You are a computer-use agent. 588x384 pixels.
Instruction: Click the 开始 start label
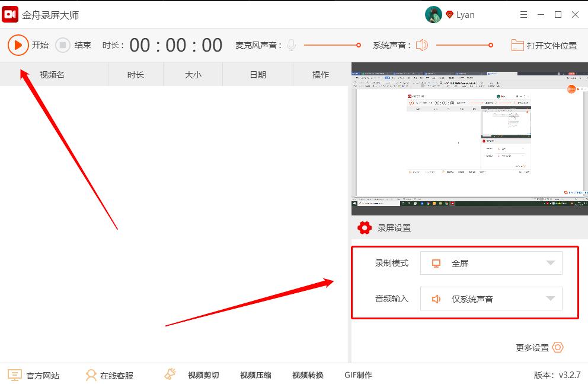coord(40,45)
